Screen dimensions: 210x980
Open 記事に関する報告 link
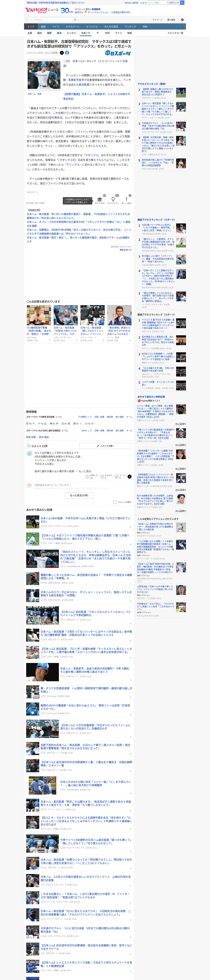click(35, 203)
